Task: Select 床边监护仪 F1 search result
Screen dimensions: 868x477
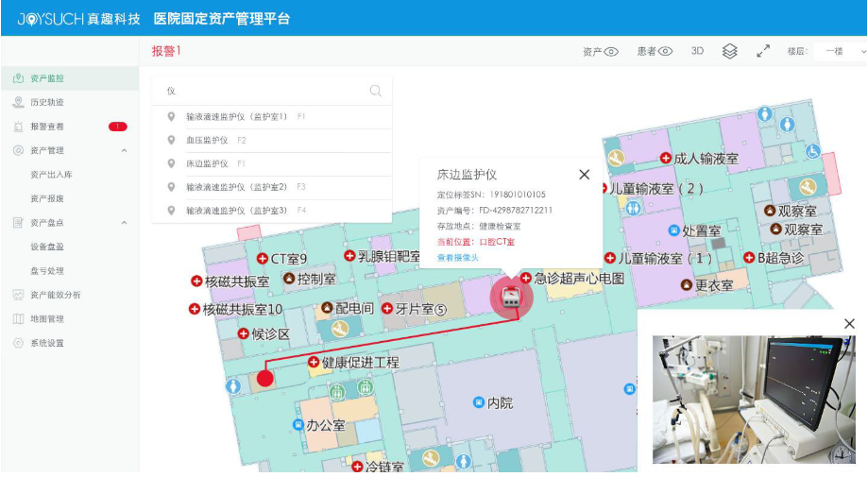Action: (271, 163)
